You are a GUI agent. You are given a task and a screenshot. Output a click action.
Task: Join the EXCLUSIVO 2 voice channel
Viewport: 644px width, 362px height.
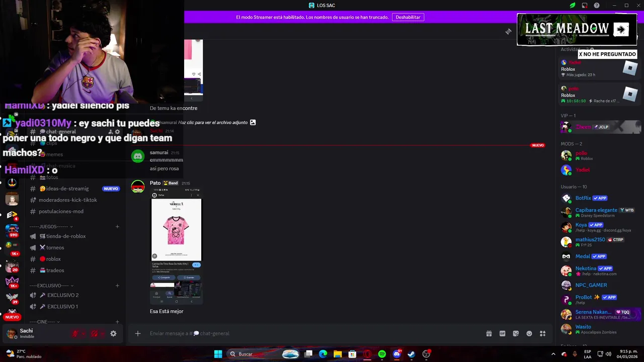75,295
